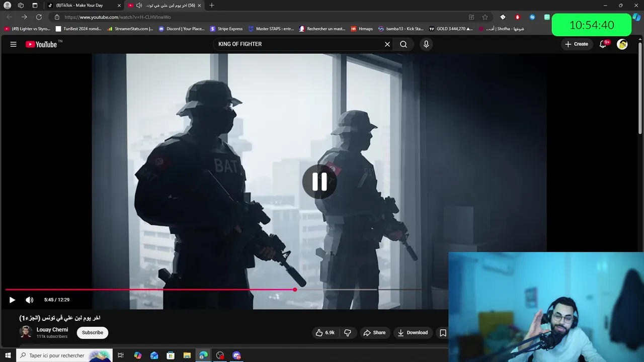Open YouTube notifications bell
This screenshot has width=644, height=362.
(603, 44)
